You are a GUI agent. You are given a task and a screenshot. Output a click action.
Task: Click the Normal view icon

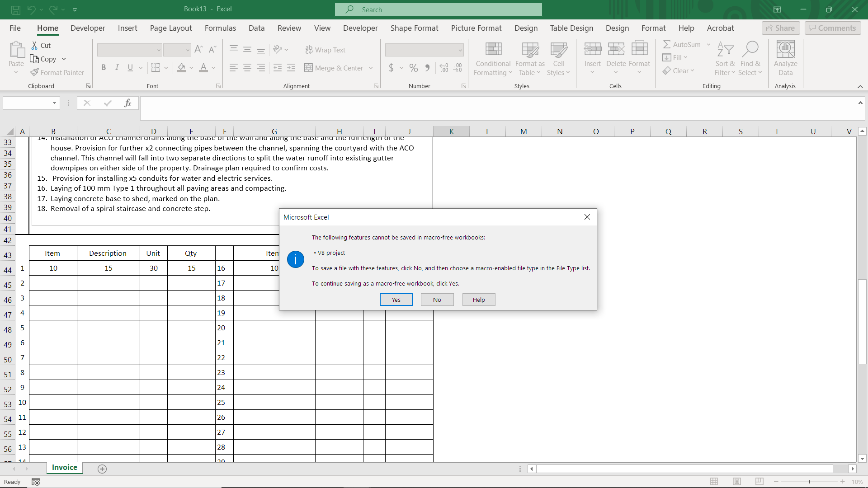(x=714, y=482)
